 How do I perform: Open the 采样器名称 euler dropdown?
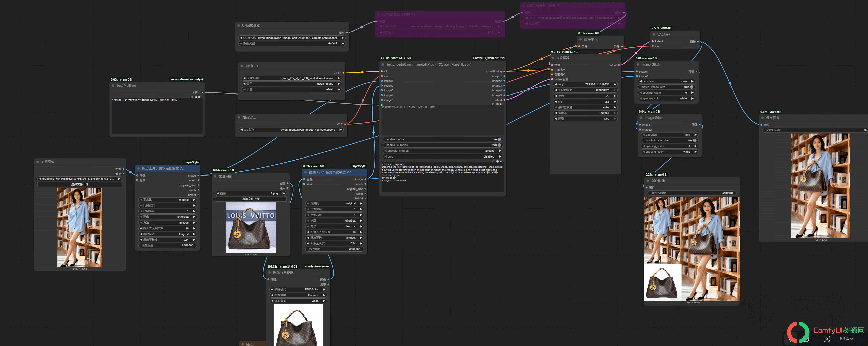click(x=585, y=107)
